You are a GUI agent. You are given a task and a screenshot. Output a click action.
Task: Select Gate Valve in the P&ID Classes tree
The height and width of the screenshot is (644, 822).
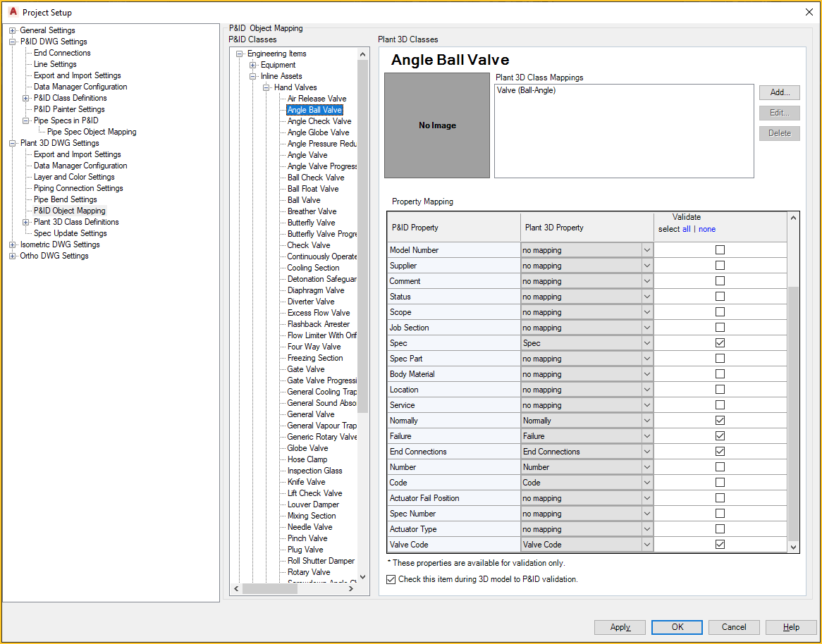pyautogui.click(x=305, y=369)
